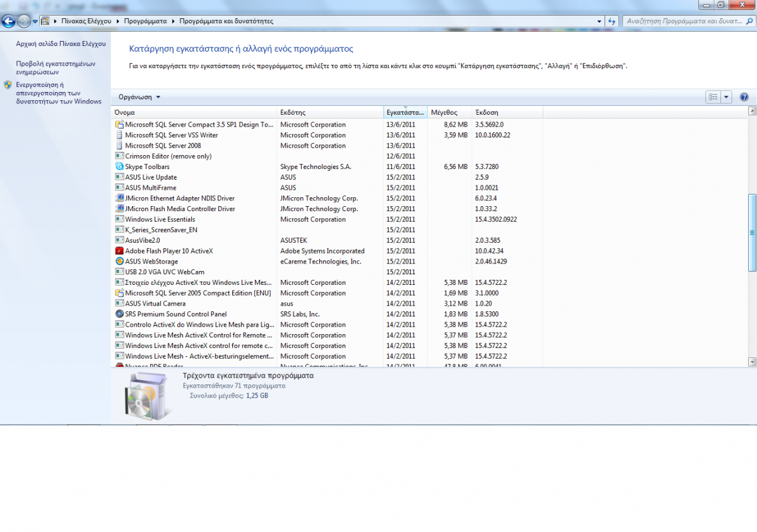Screen dimensions: 757x532
Task: Click the shield icon beside Windows features link
Action: 8,84
